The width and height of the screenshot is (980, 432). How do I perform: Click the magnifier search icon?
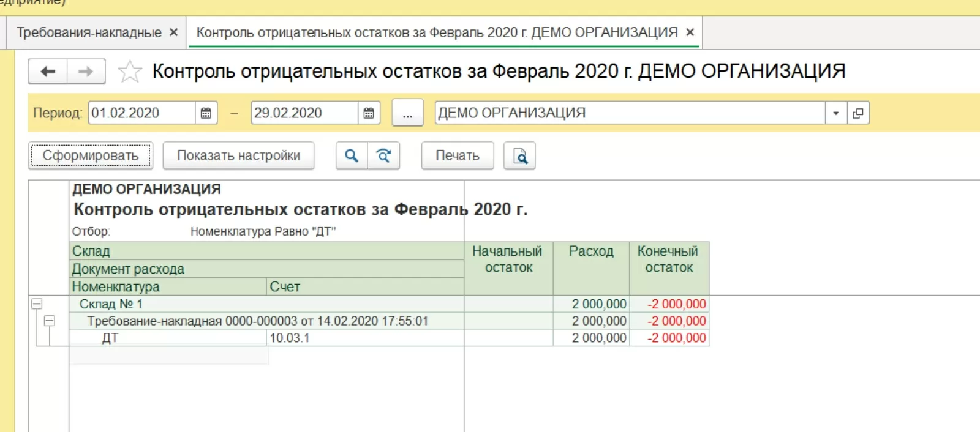(352, 156)
